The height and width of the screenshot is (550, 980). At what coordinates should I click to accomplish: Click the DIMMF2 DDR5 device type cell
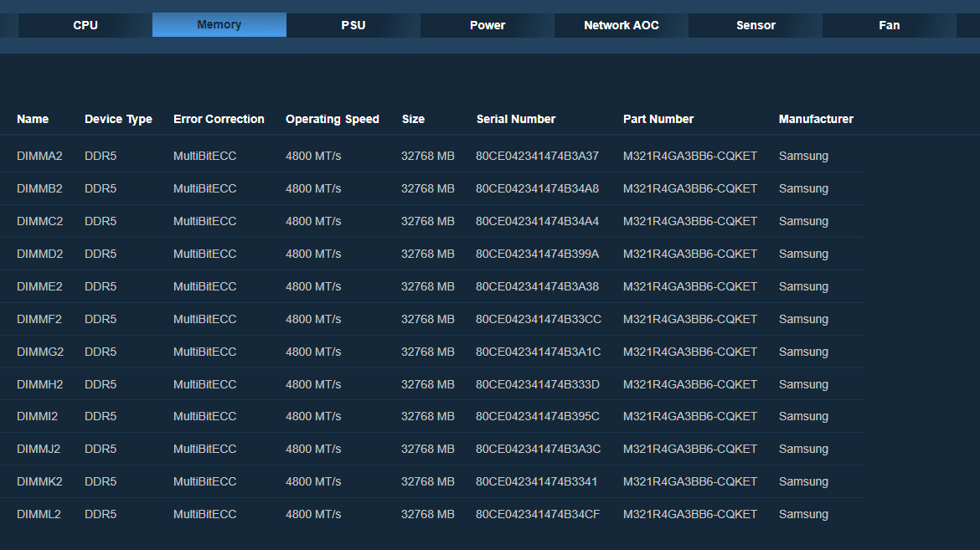click(x=101, y=319)
